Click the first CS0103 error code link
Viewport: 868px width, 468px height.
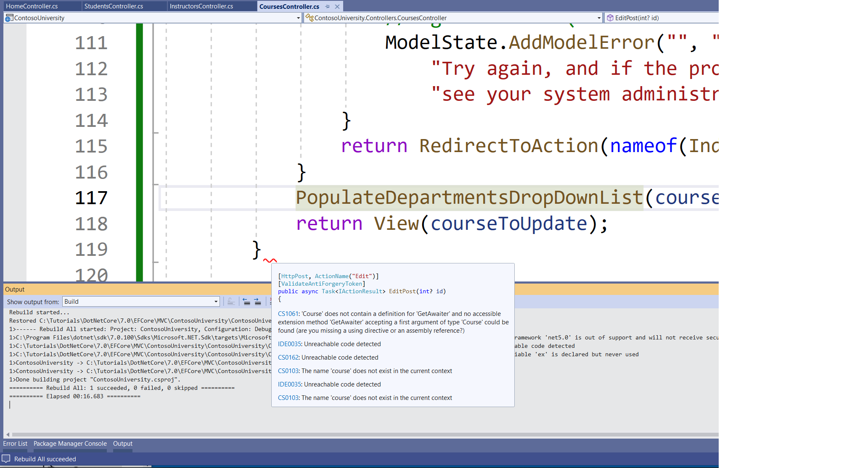[x=288, y=371]
